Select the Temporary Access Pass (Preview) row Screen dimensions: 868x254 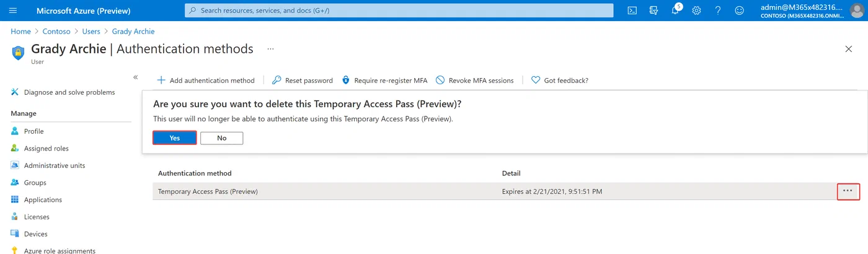coord(507,191)
